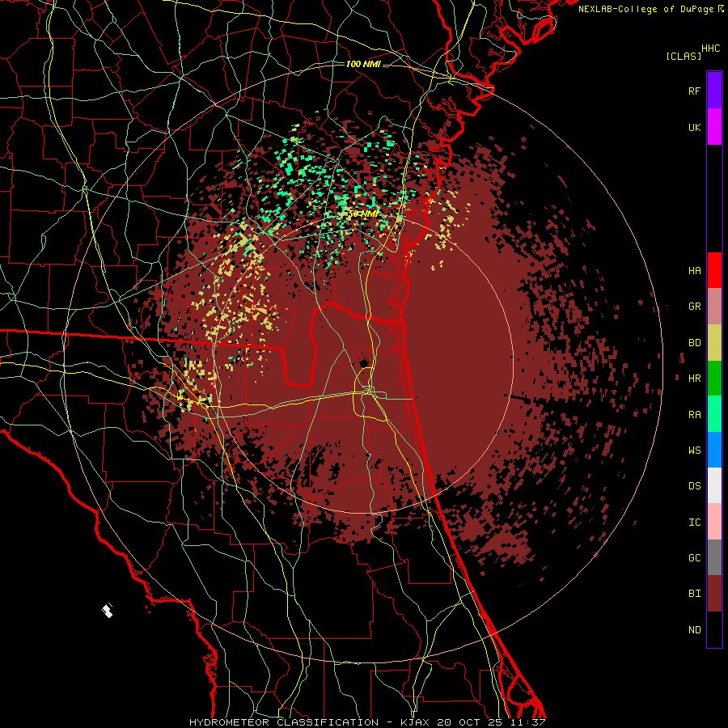The width and height of the screenshot is (728, 728).
Task: Click the WS legend label text
Action: (694, 451)
